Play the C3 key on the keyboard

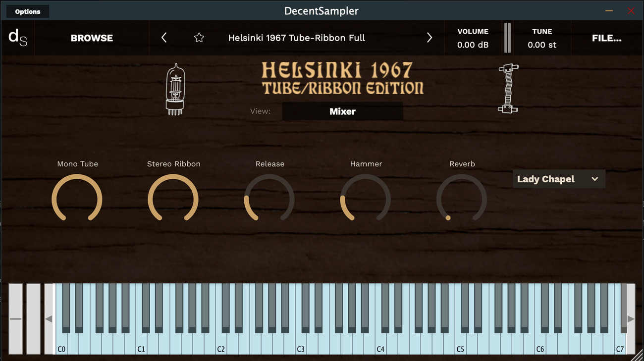(300, 343)
